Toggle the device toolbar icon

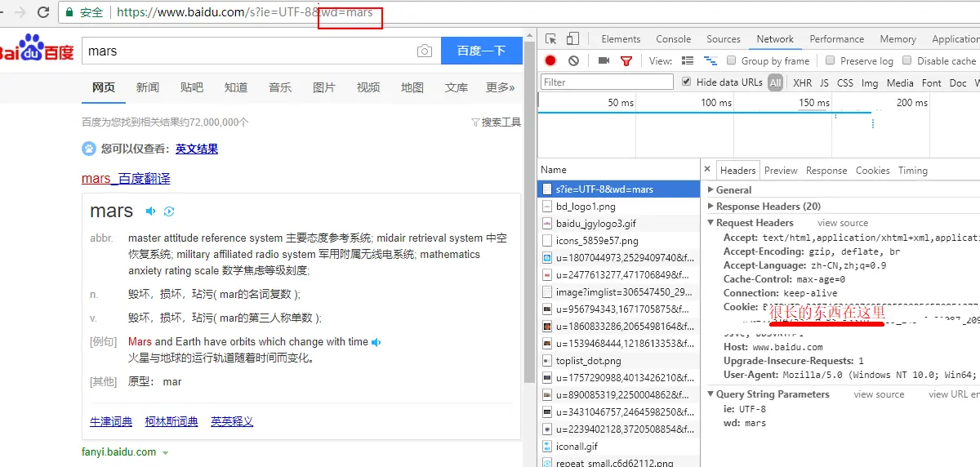coord(572,39)
